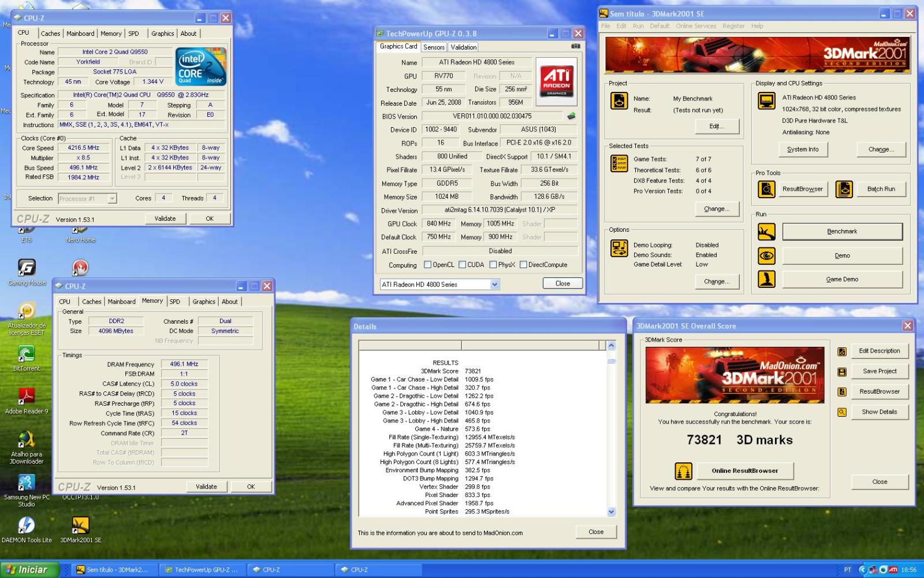Click the Demo eye icon
924x578 pixels.
(766, 255)
